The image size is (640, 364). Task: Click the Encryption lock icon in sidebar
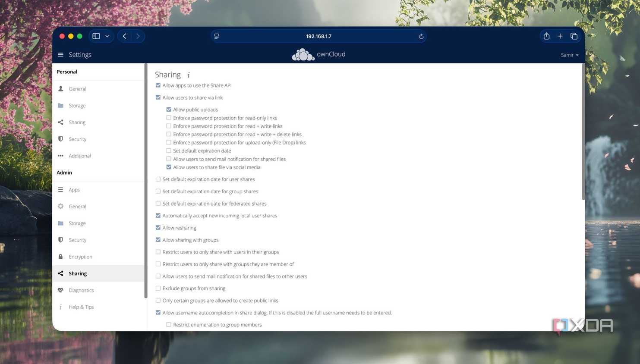(60, 257)
